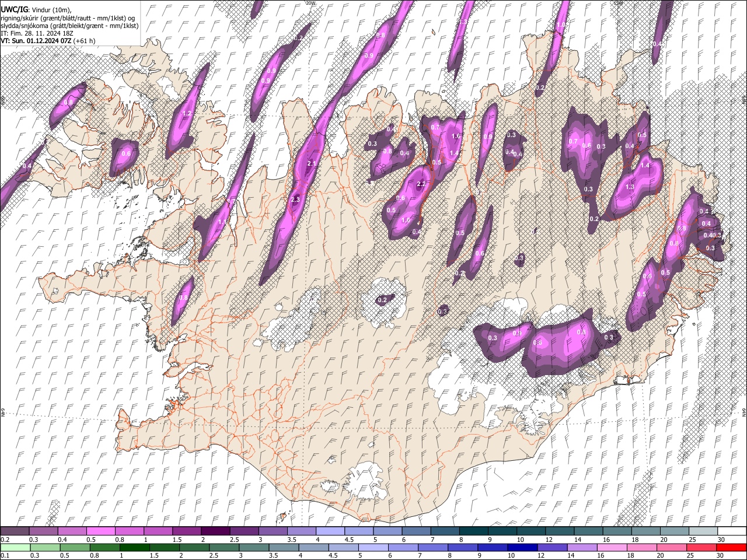The height and width of the screenshot is (560, 747).
Task: Pick the rain legend swatch between 0.5 and 0.8
Action: (x=74, y=547)
